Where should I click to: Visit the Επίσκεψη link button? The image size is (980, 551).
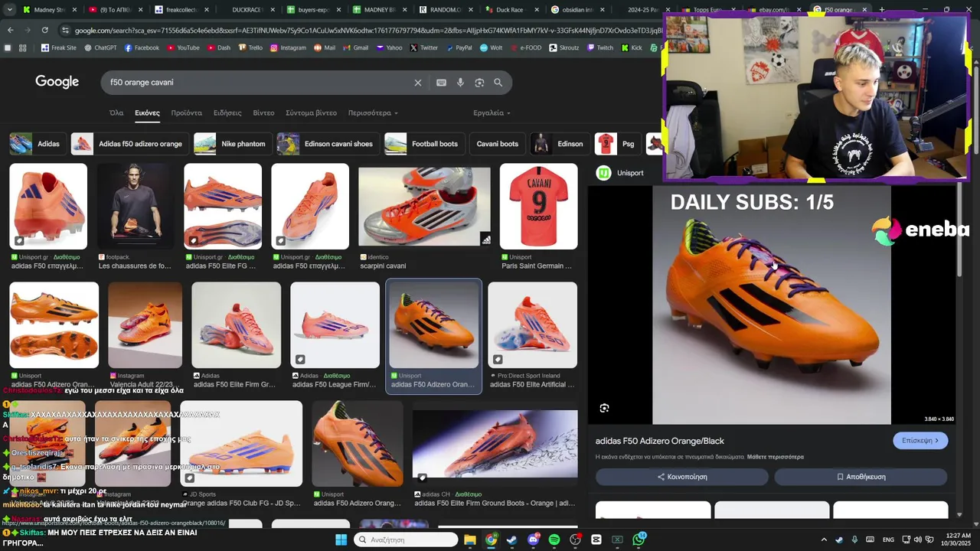click(x=920, y=441)
